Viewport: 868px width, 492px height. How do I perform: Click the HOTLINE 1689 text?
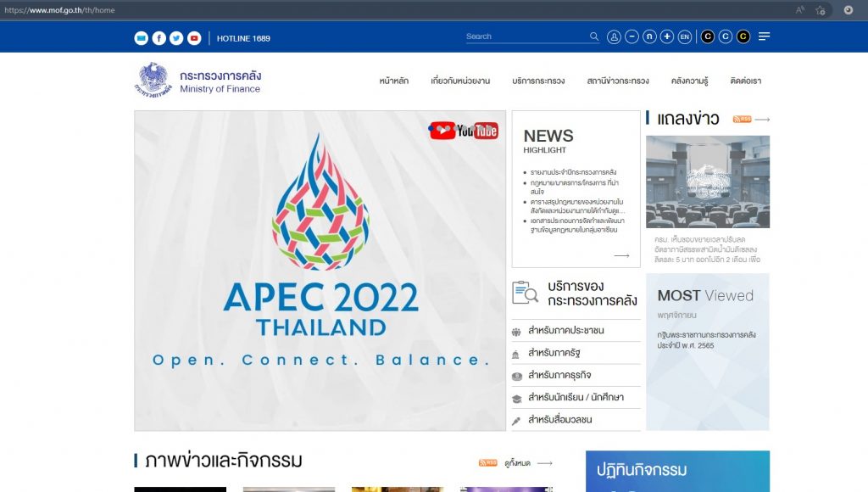(243, 38)
